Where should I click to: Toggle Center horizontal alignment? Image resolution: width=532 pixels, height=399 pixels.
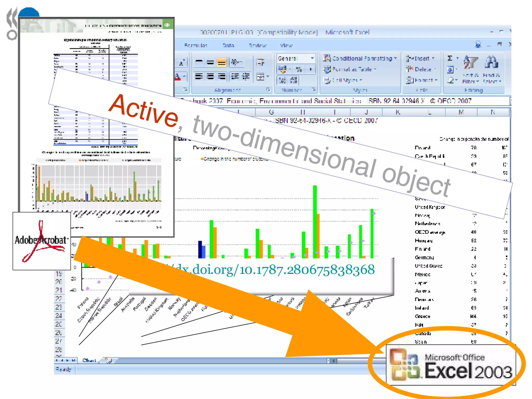click(x=210, y=76)
